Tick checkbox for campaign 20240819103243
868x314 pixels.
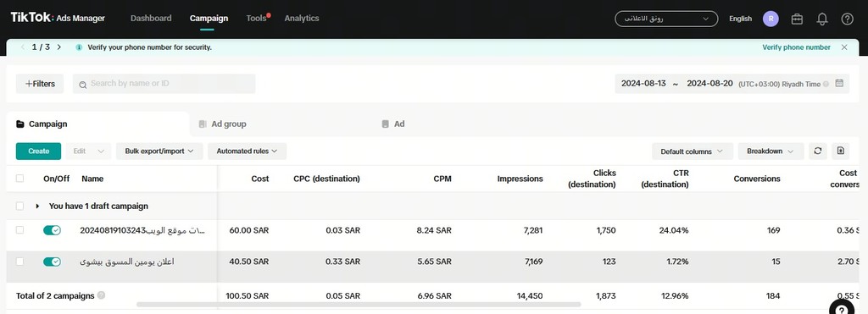click(20, 230)
